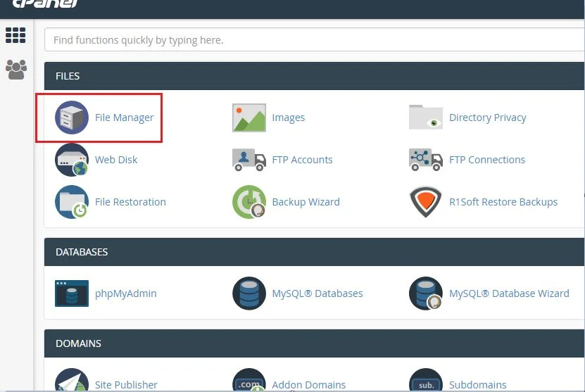Viewport: 585px width, 392px height.
Task: Click the Subdomains sub. icon
Action: (x=426, y=380)
